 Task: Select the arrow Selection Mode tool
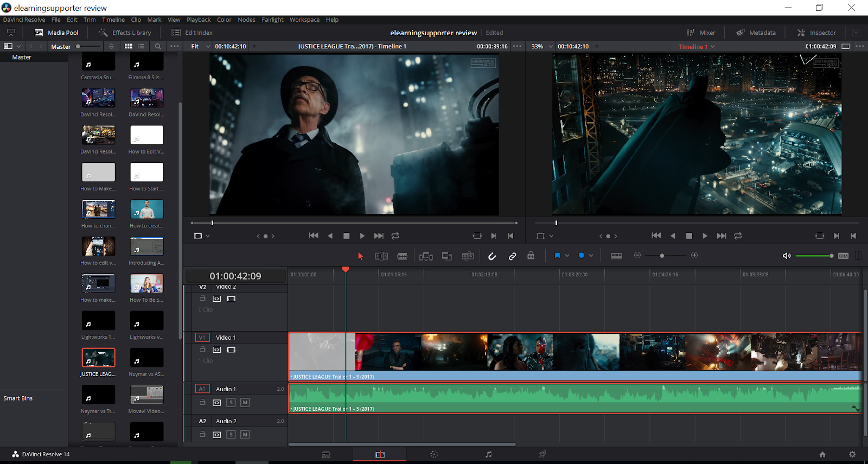360,256
